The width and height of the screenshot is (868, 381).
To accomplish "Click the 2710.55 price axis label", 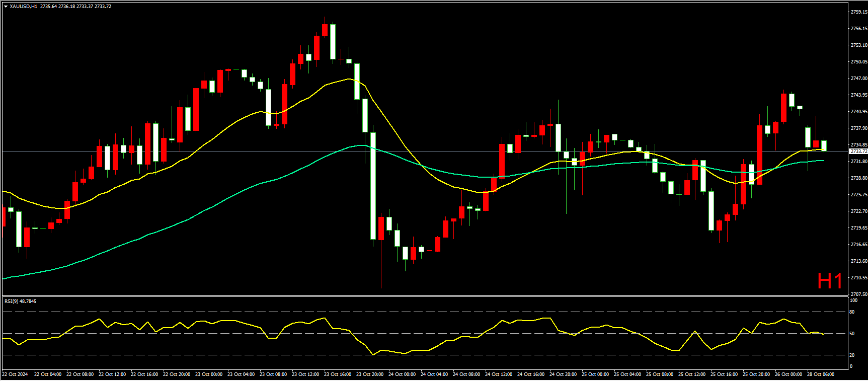I will (x=858, y=278).
